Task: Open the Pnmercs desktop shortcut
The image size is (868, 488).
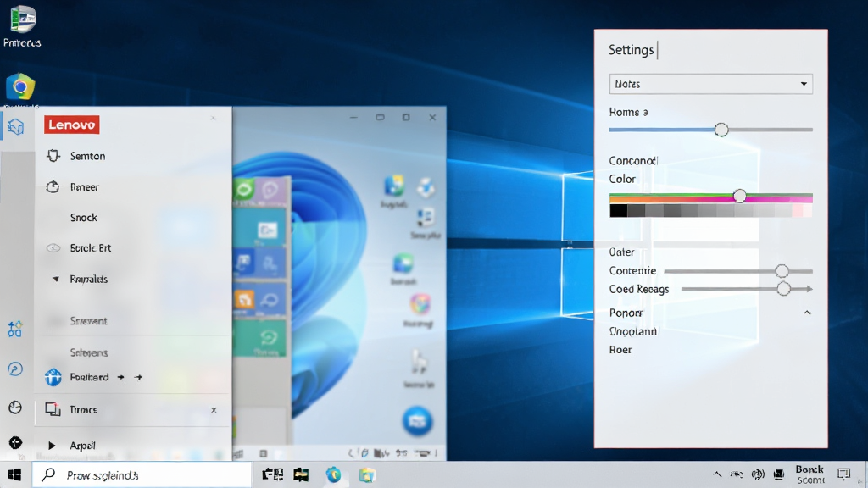Action: 22,25
